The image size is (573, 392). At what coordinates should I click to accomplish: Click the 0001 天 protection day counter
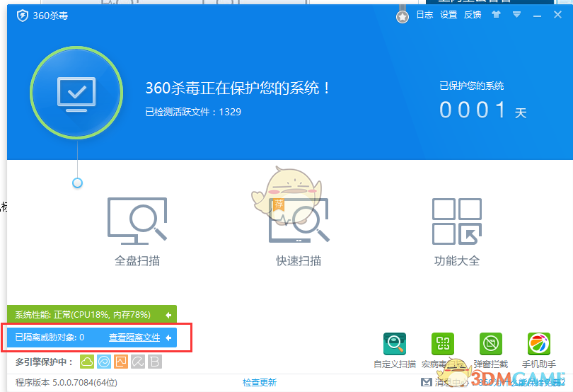(482, 110)
